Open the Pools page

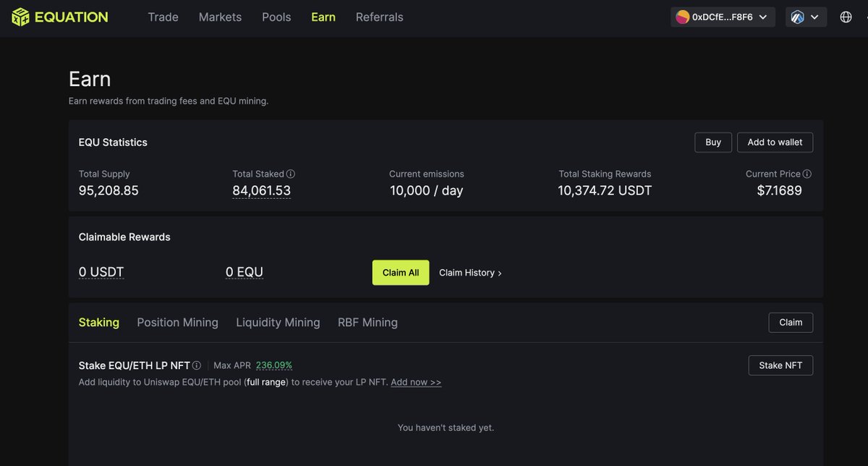(x=276, y=17)
